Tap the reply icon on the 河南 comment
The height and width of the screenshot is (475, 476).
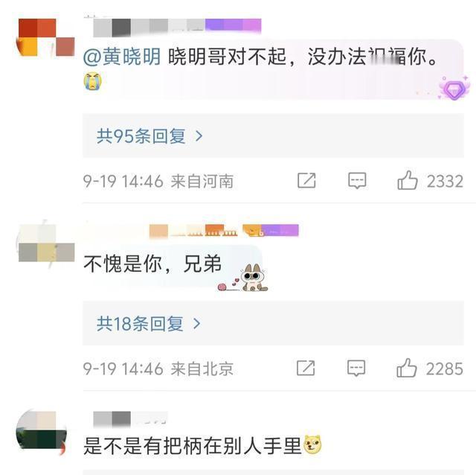(357, 181)
